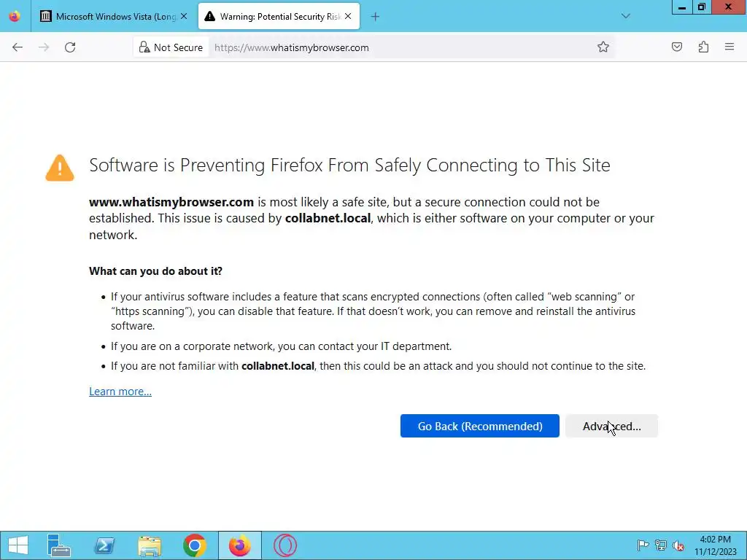Reload the current page

[70, 47]
